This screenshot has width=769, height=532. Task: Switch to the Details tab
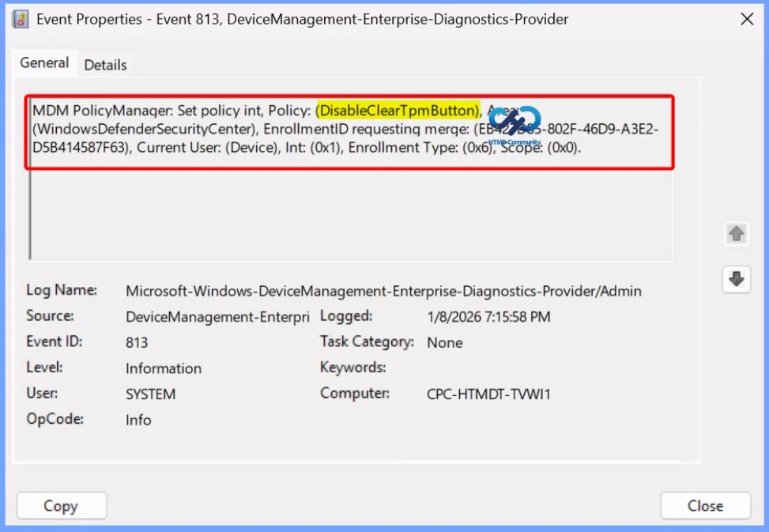click(105, 65)
